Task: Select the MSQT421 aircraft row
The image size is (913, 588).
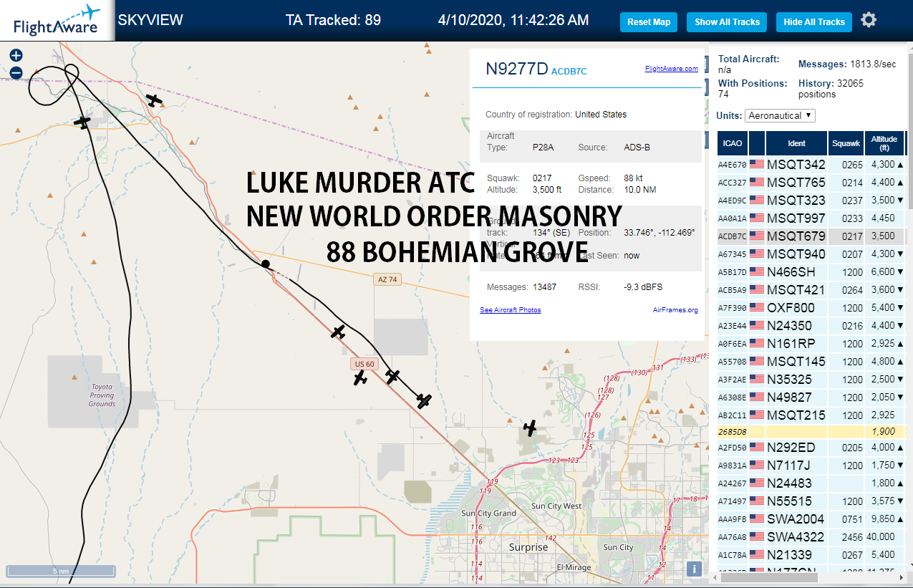Action: click(811, 290)
